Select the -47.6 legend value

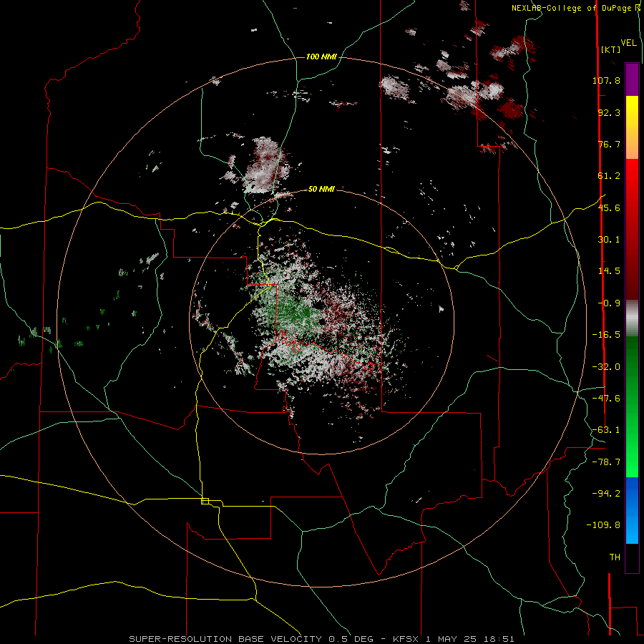[606, 399]
